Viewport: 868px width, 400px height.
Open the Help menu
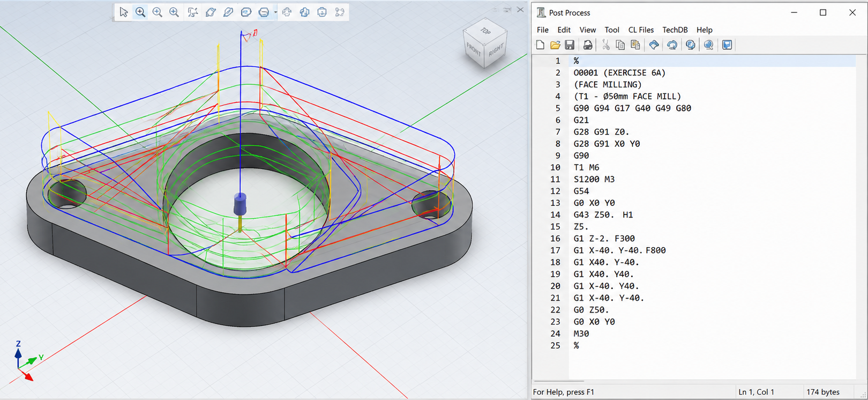coord(705,30)
